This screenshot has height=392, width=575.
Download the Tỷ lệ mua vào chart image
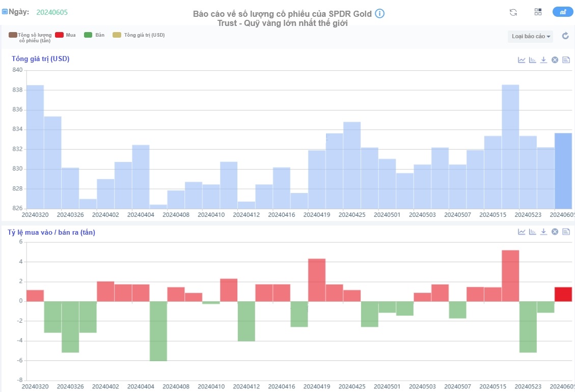(x=543, y=232)
